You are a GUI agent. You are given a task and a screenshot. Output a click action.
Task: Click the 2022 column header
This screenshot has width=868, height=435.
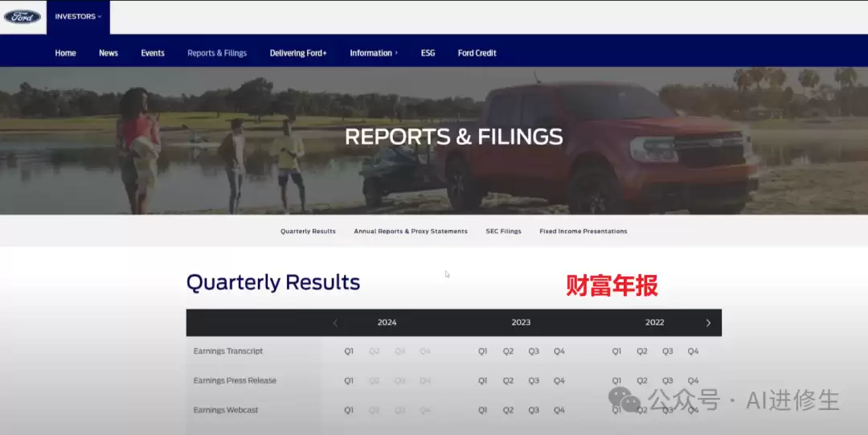pyautogui.click(x=655, y=322)
